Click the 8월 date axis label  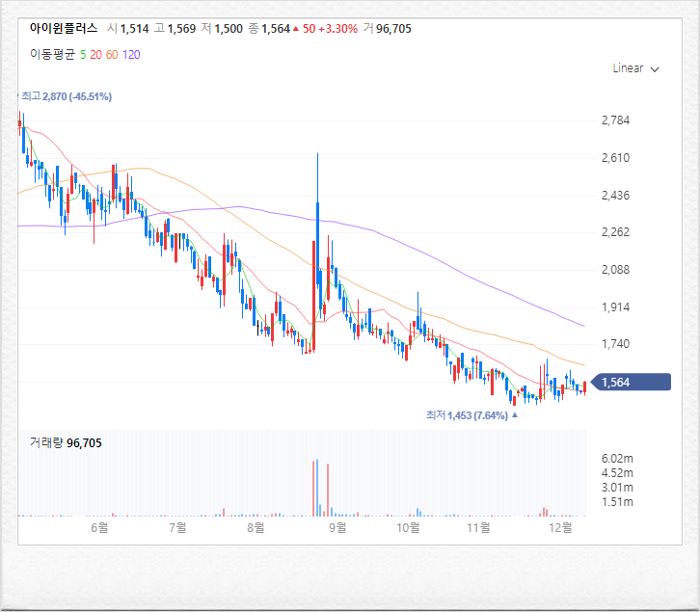coord(256,527)
